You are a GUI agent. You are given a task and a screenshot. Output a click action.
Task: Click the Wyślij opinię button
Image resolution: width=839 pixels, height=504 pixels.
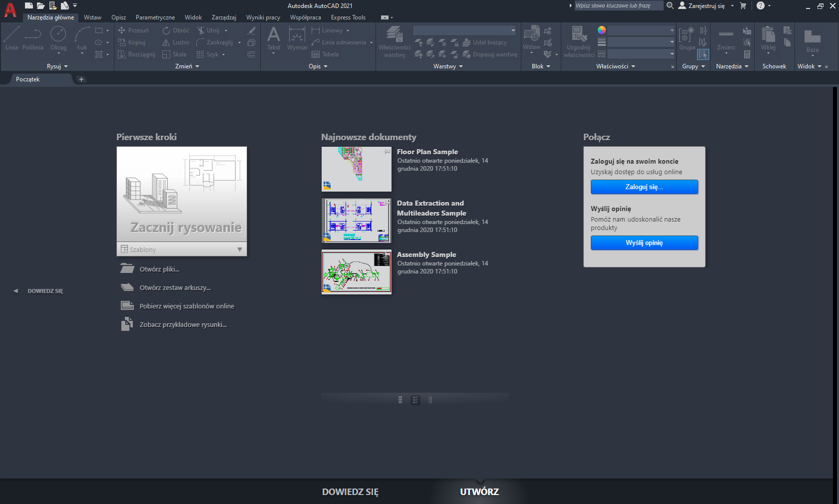click(x=644, y=243)
